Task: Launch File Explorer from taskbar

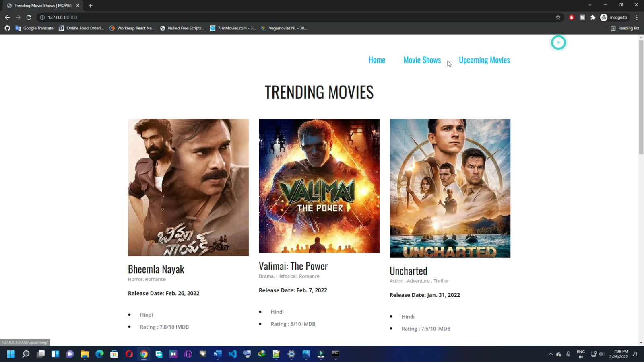Action: point(85,354)
